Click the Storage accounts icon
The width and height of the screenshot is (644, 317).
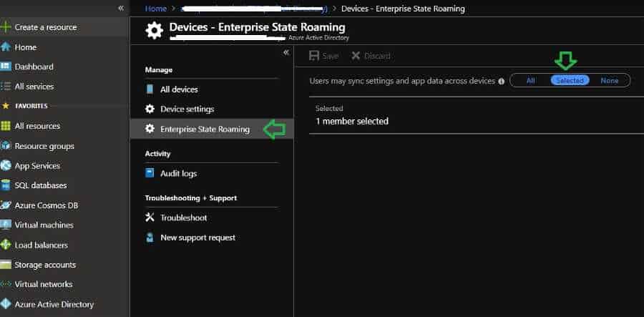click(6, 265)
